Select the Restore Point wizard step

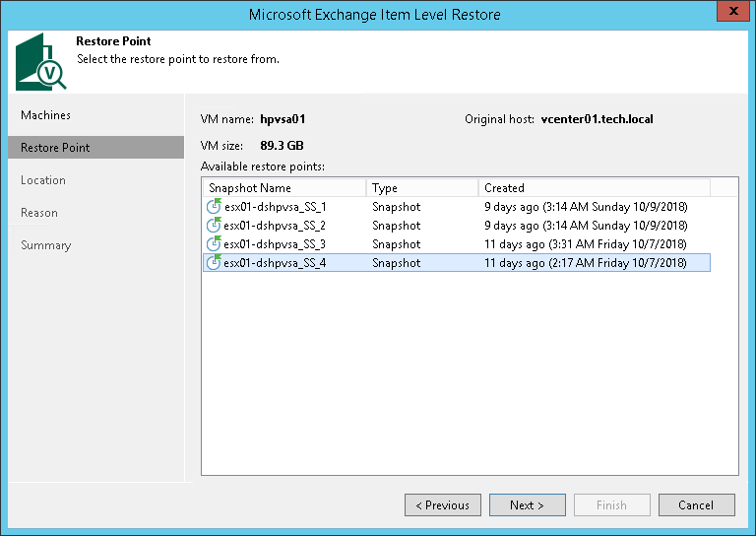coord(55,148)
